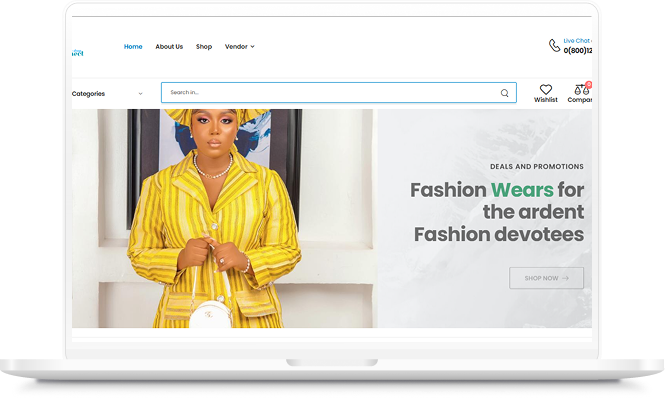Click the Vendor menu label
The image size is (665, 401).
236,47
